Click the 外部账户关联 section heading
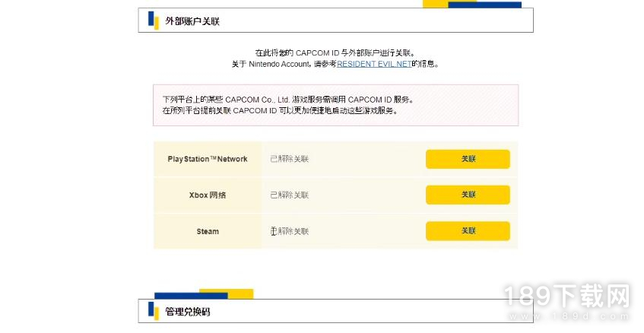The image size is (644, 333). click(x=192, y=21)
